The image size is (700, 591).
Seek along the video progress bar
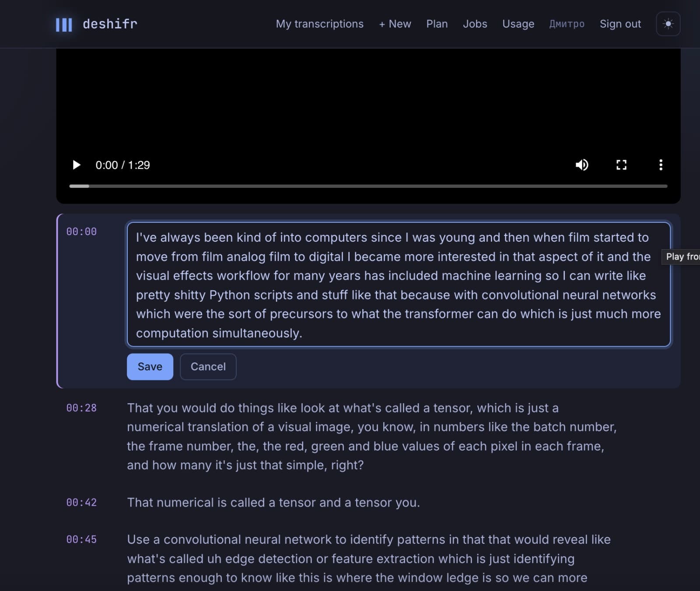tap(368, 186)
